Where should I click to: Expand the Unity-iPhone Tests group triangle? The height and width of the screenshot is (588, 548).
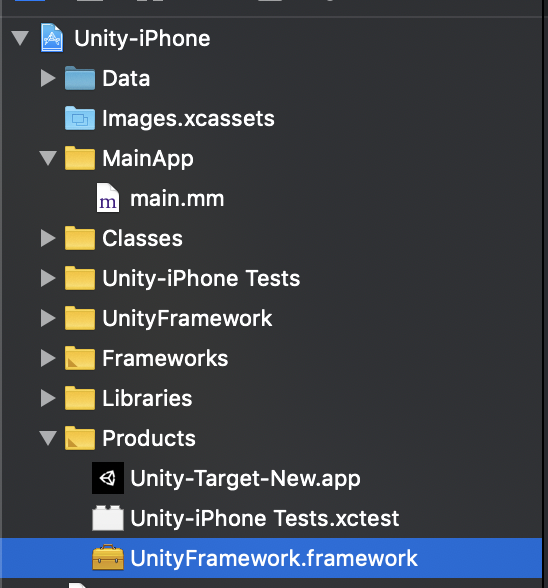(x=48, y=278)
